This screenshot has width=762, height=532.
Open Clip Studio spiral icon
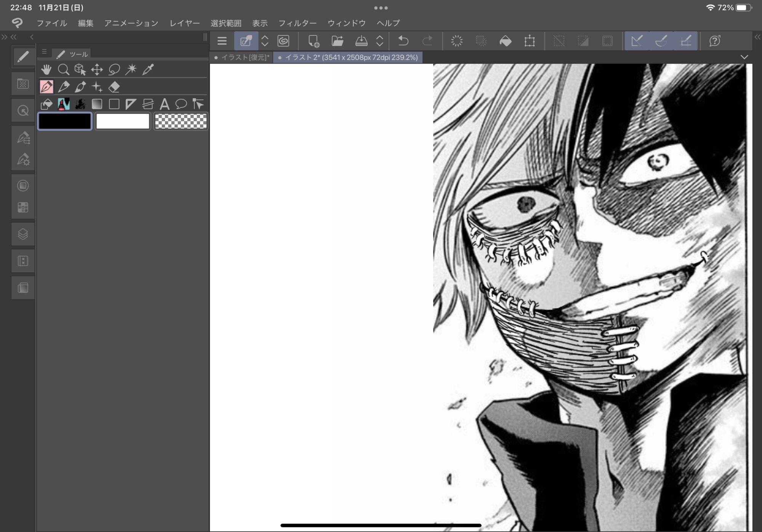[283, 41]
